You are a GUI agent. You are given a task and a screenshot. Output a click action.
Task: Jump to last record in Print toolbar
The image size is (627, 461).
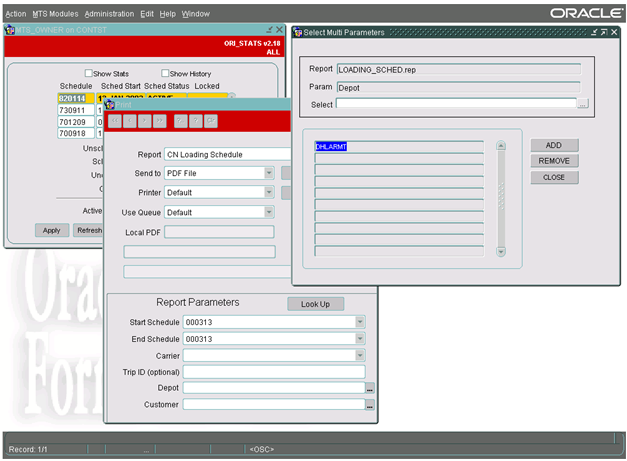(160, 121)
